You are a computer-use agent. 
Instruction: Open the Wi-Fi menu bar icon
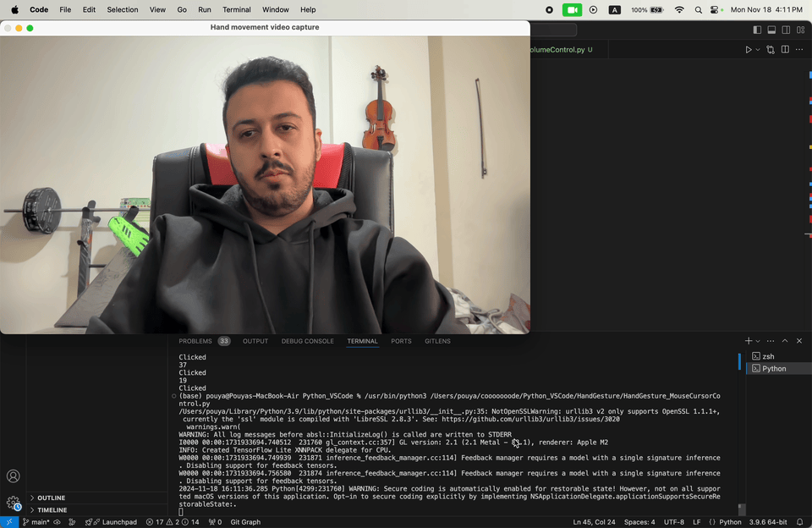click(x=679, y=10)
